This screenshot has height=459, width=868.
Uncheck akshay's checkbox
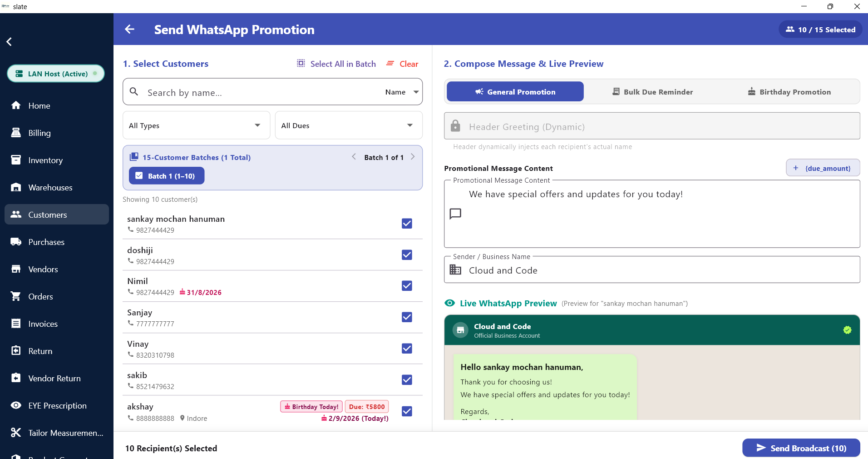pos(407,411)
